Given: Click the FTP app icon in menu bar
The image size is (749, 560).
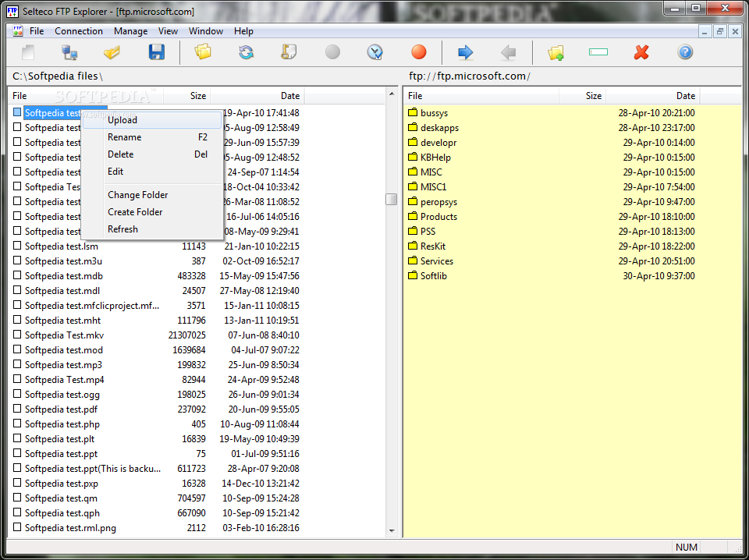Looking at the screenshot, I should point(18,31).
